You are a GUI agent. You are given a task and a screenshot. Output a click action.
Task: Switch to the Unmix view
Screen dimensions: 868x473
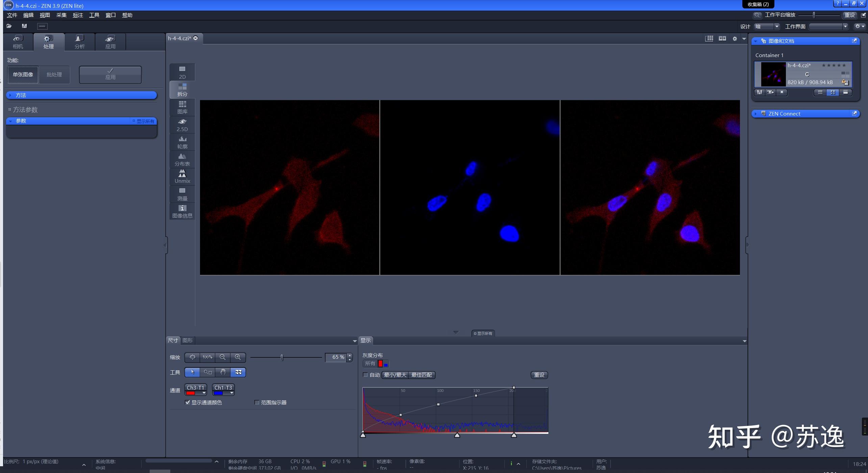182,177
